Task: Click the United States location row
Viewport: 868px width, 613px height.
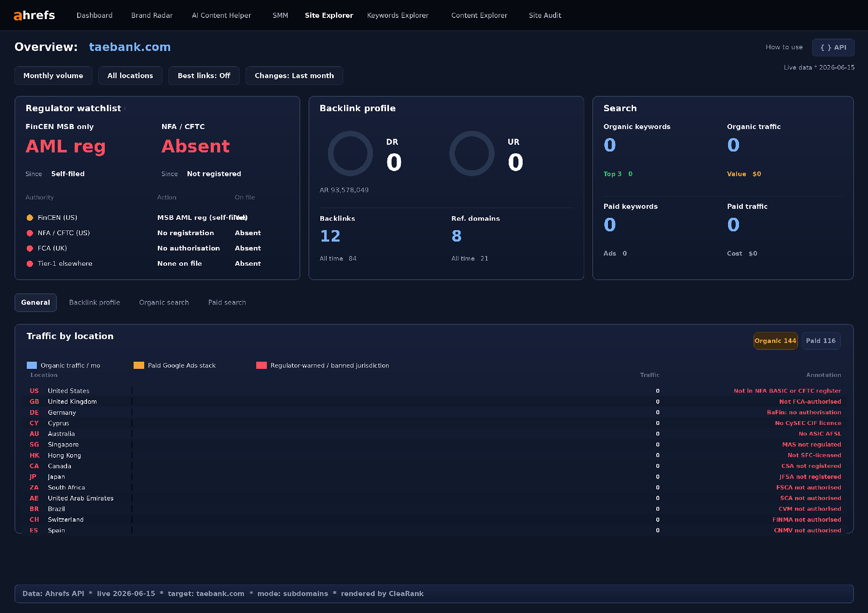Action: tap(434, 391)
